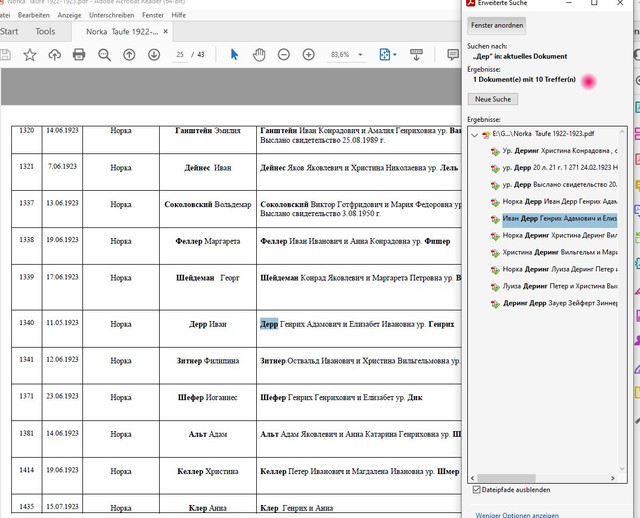
Task: Select the Norka Taufe 1922 document tab
Action: click(x=122, y=31)
